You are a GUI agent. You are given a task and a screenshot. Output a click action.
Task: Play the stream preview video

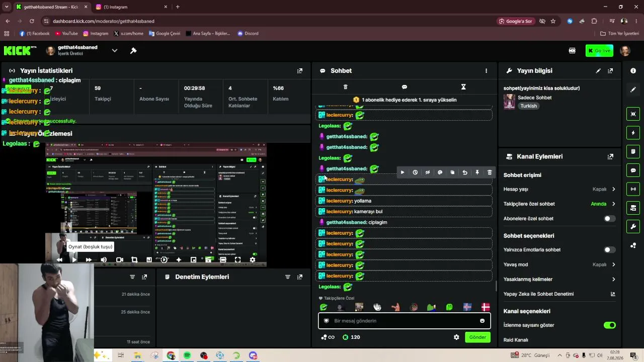(x=74, y=260)
